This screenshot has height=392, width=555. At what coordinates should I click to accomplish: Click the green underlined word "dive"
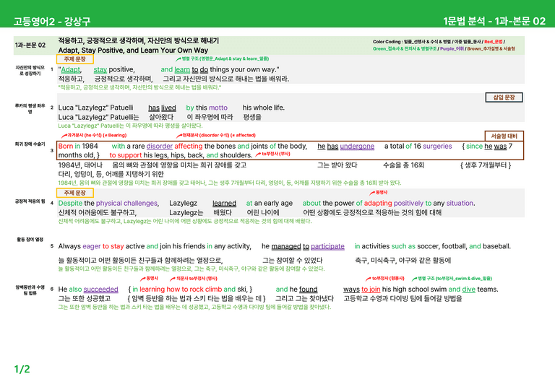(468, 289)
